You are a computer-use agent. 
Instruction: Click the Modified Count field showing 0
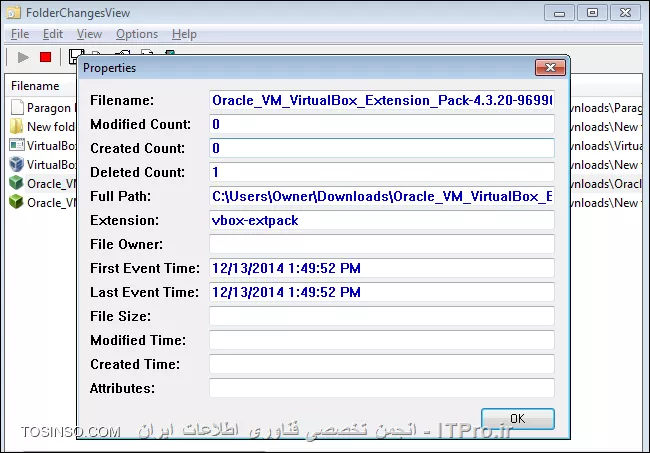382,124
